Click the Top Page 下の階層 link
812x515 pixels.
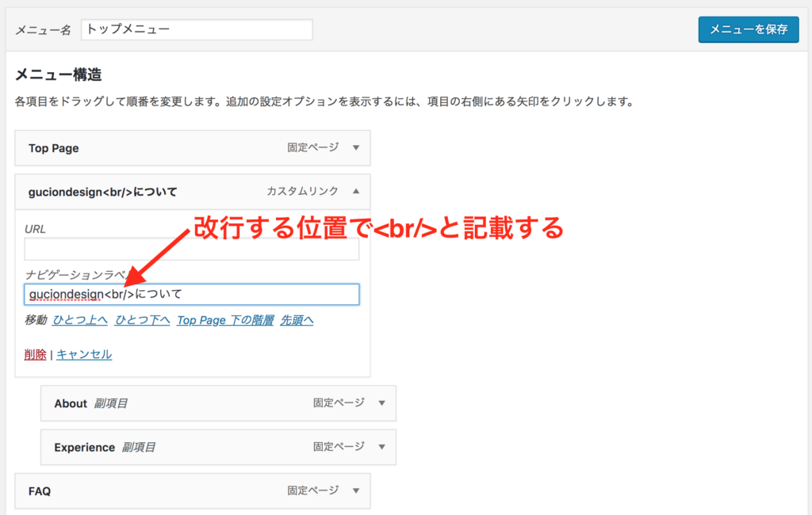(x=225, y=320)
